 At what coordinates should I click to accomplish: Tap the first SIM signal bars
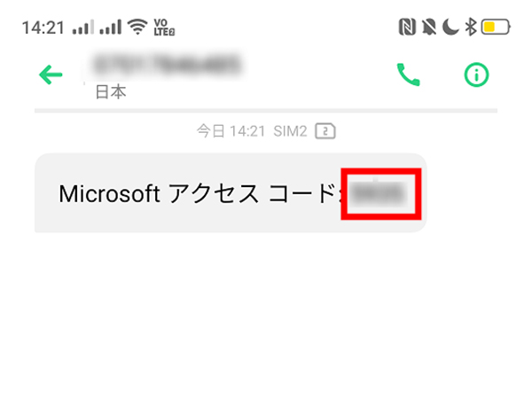click(x=83, y=27)
